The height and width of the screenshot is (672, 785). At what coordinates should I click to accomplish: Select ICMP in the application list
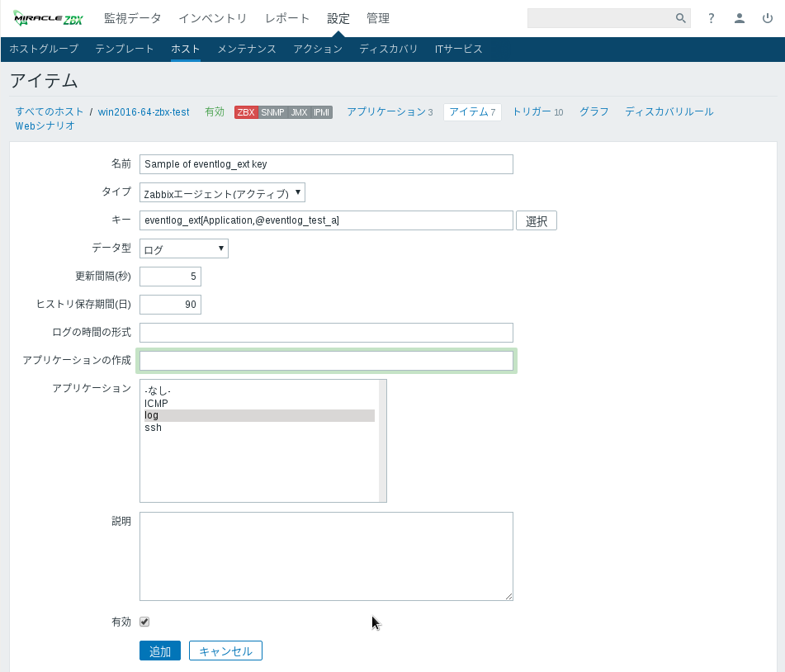[157, 403]
